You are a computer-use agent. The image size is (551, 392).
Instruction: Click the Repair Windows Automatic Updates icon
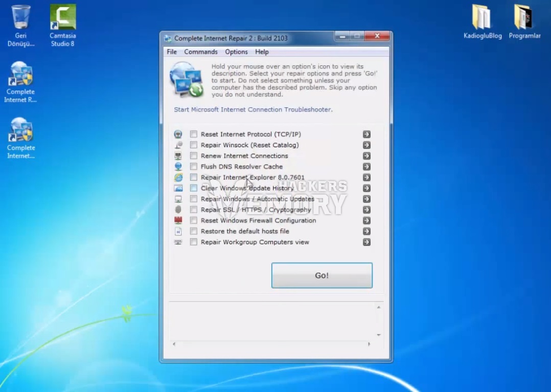178,199
